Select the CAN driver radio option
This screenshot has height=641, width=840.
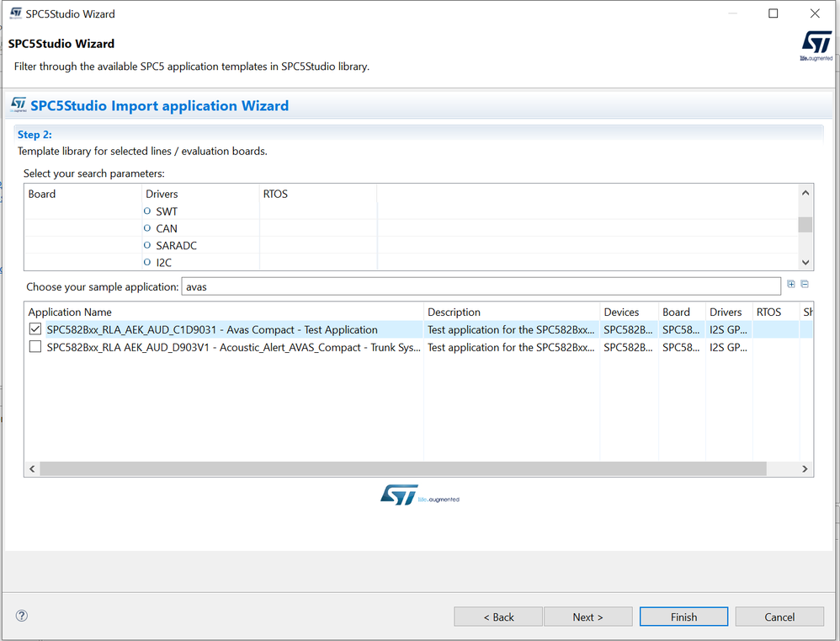pyautogui.click(x=146, y=228)
